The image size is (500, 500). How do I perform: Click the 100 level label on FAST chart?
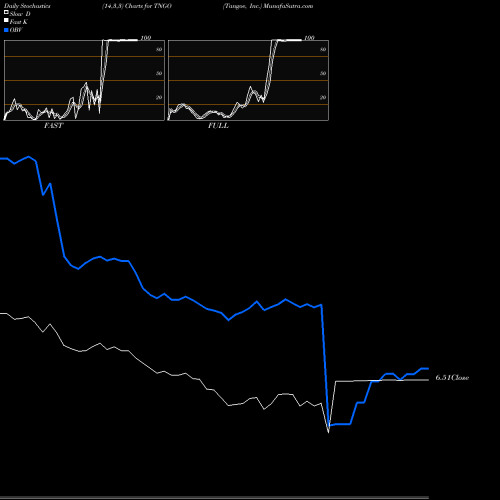tap(146, 38)
